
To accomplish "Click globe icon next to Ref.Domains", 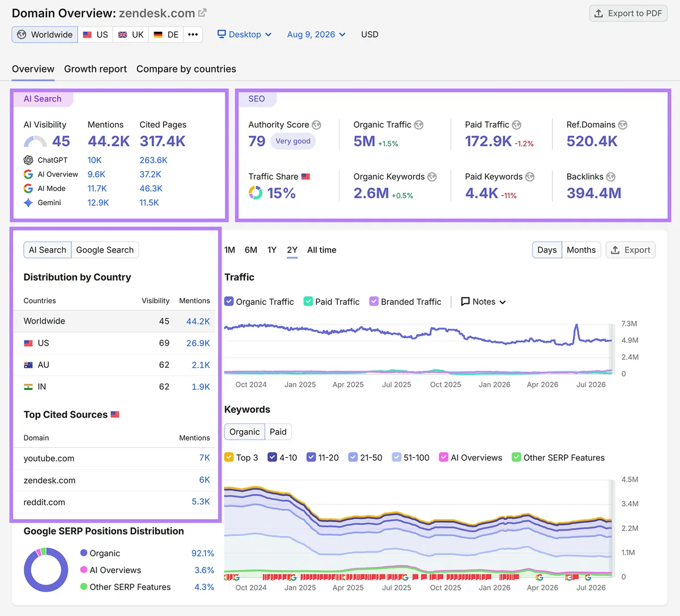I will click(x=623, y=125).
